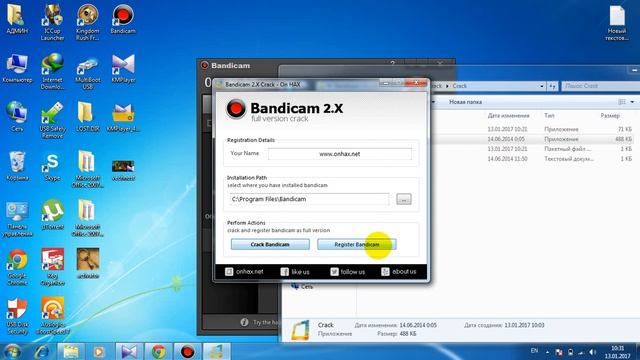The height and width of the screenshot is (360, 640).
Task: Click Новая папка in the Explorer toolbar
Action: pos(465,102)
